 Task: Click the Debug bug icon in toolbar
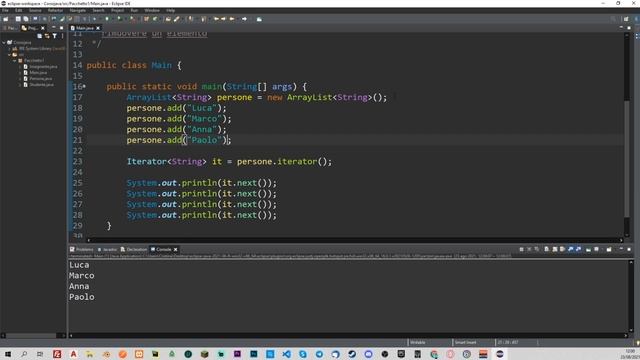click(94, 19)
